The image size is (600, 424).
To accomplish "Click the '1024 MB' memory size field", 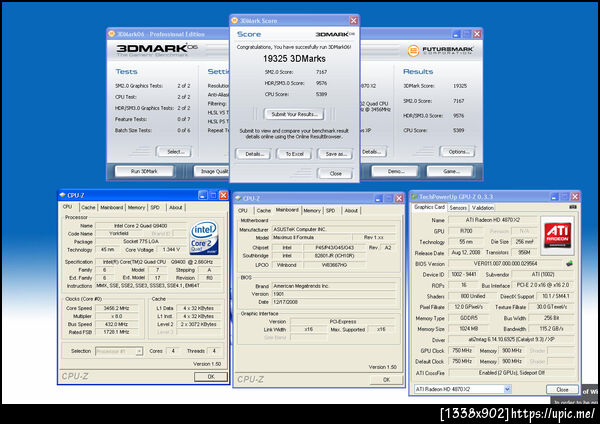I will pos(468,329).
